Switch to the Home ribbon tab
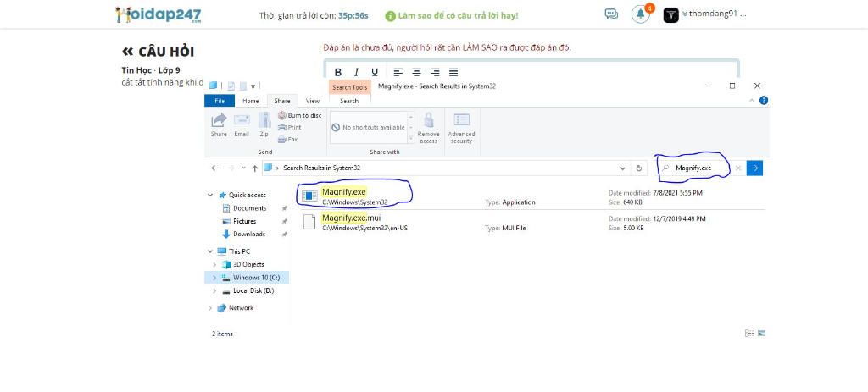 click(251, 102)
